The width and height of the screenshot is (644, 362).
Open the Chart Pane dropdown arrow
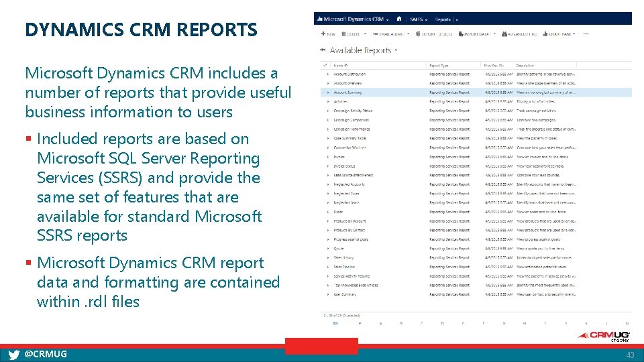pyautogui.click(x=574, y=34)
